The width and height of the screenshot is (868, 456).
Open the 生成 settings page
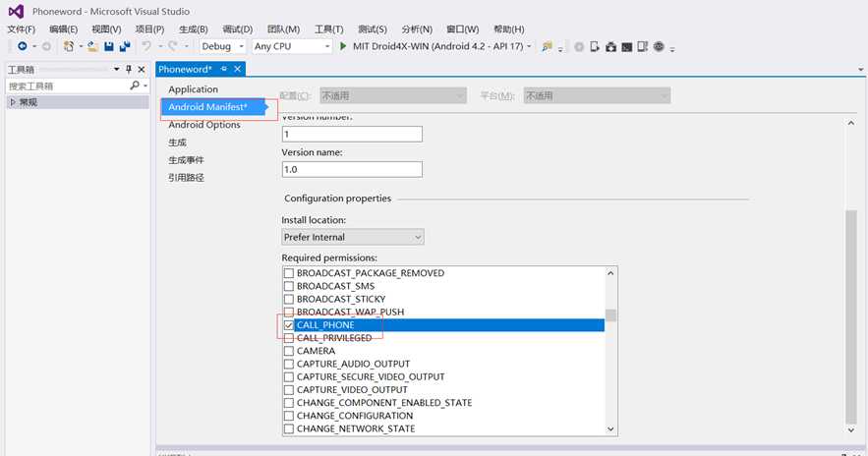coord(177,142)
